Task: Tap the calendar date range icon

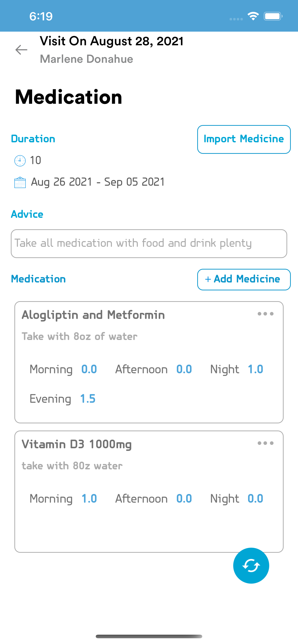Action: pos(20,182)
